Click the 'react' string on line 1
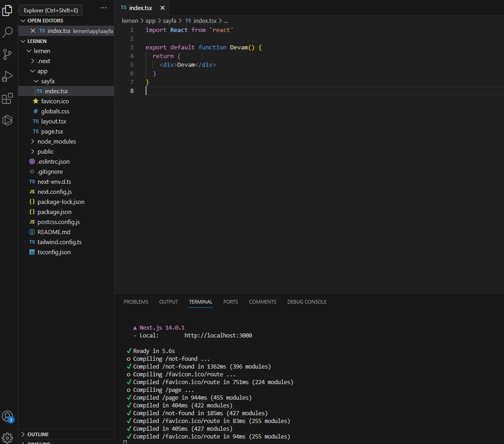 221,30
